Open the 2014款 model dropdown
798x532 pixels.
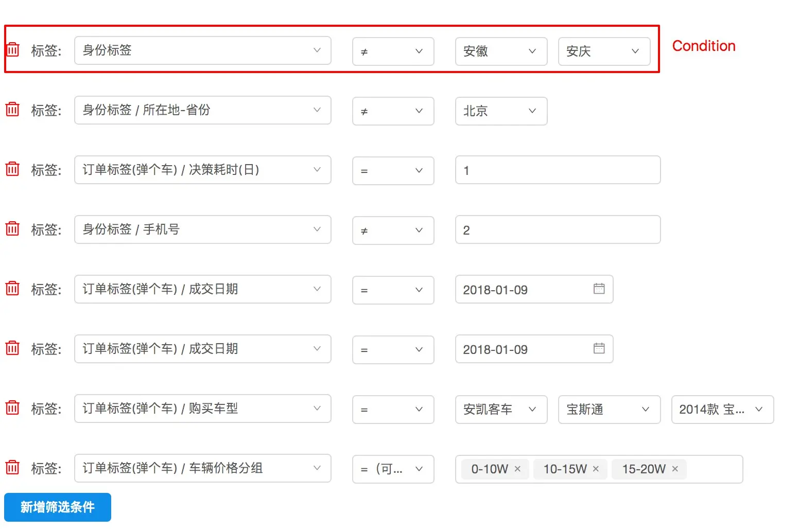pos(722,409)
